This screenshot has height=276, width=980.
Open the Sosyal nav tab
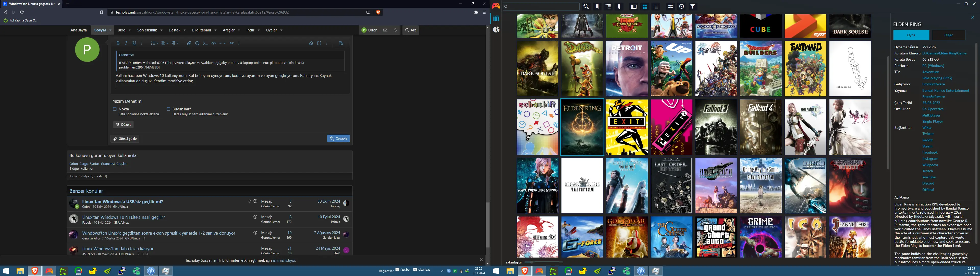coord(100,30)
